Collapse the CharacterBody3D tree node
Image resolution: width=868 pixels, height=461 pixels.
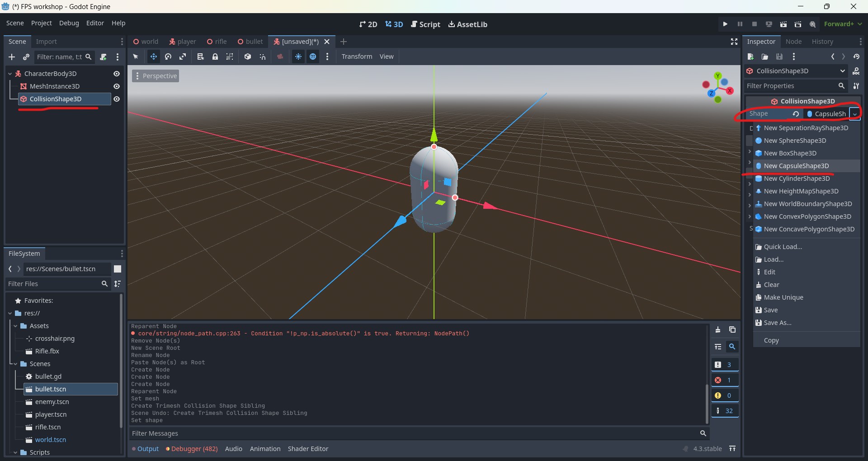pyautogui.click(x=10, y=74)
